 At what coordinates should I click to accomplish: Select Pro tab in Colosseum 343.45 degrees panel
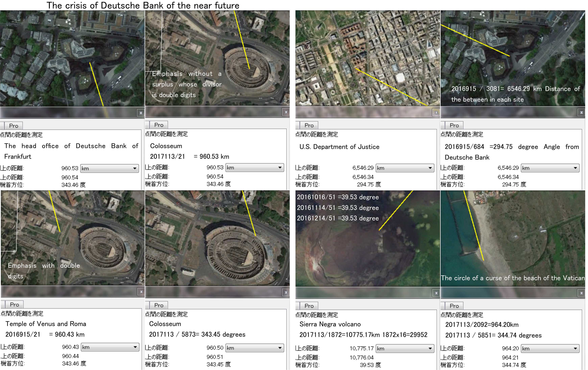point(159,305)
